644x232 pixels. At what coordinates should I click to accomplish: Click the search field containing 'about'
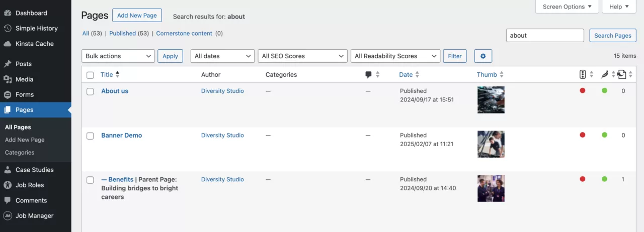[x=544, y=36]
